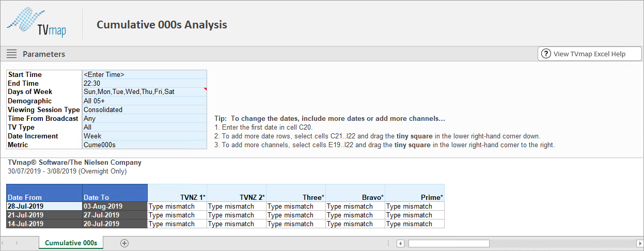Click the Date From column header
The width and height of the screenshot is (644, 251).
point(44,193)
